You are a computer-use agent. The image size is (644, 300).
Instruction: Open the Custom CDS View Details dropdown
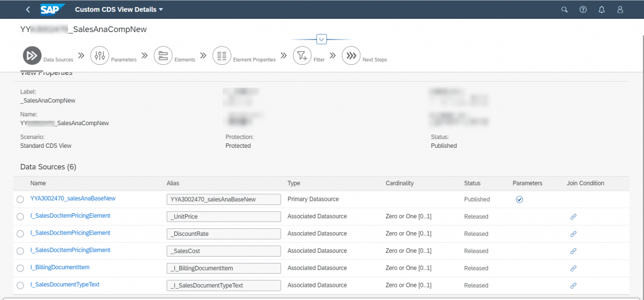119,9
